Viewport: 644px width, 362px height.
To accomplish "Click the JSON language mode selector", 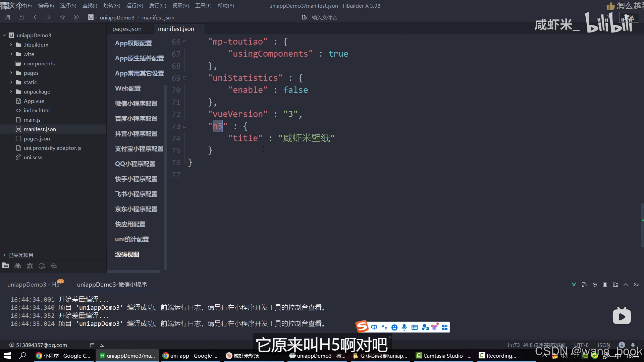I will tap(604, 345).
